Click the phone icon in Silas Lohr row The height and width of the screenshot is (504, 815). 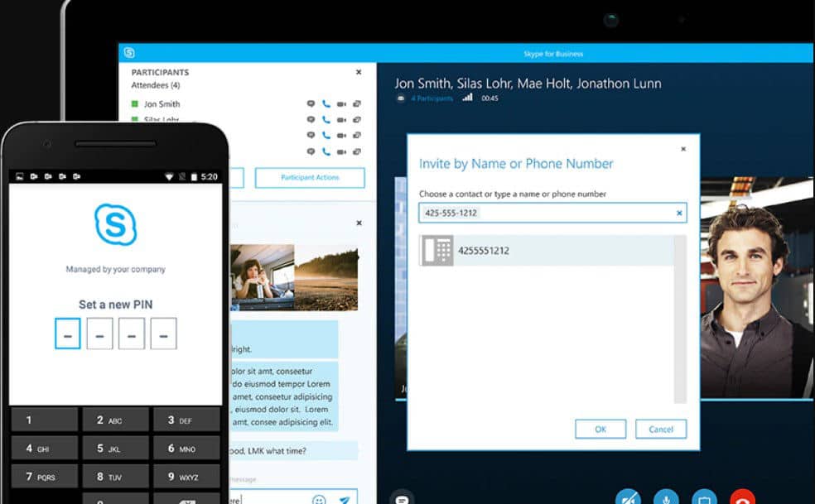click(326, 119)
